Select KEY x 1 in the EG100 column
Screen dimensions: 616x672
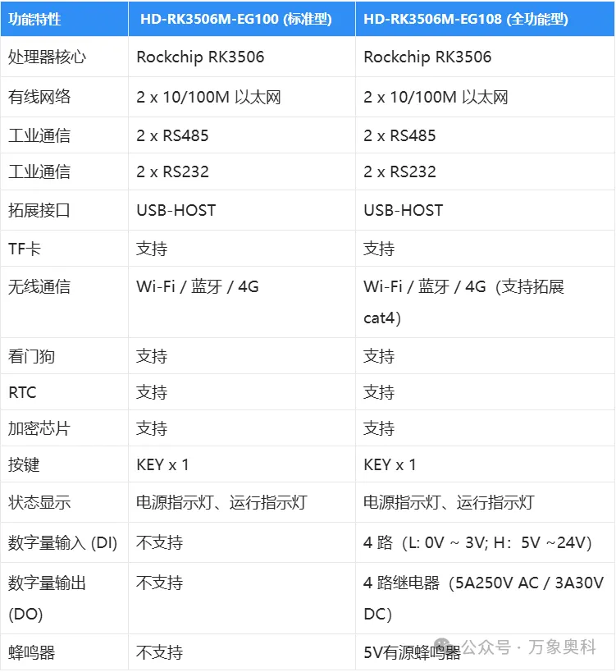coord(162,464)
